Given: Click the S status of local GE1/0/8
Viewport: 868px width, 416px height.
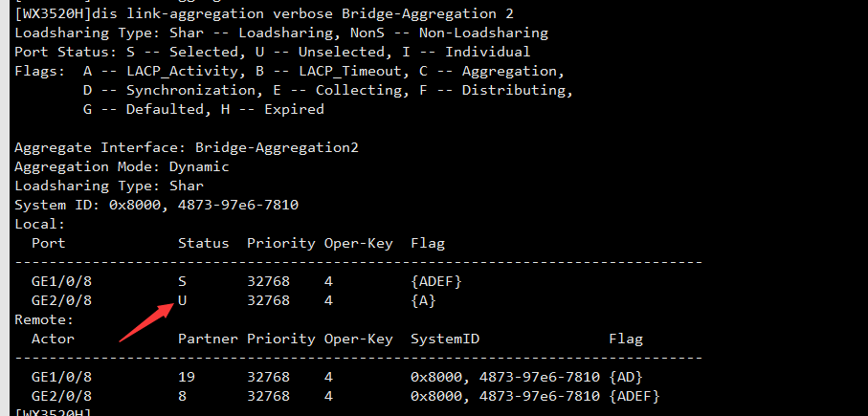Looking at the screenshot, I should 182,281.
